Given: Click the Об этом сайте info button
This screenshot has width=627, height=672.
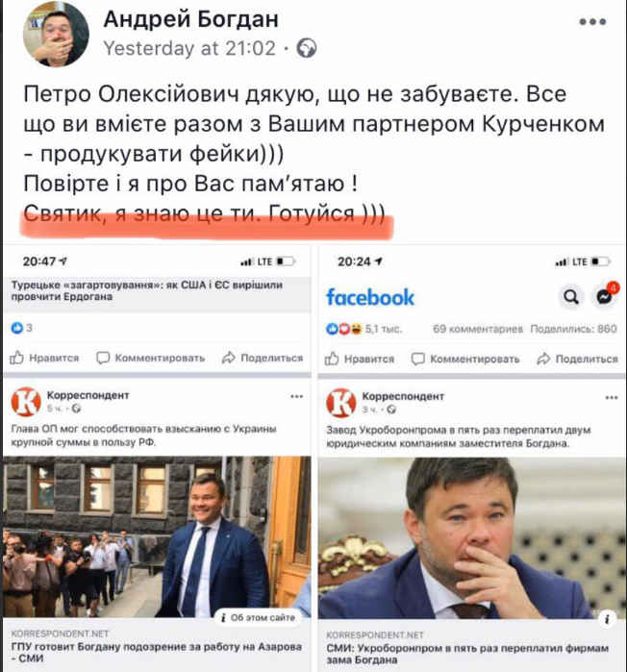Looking at the screenshot, I should 258,617.
